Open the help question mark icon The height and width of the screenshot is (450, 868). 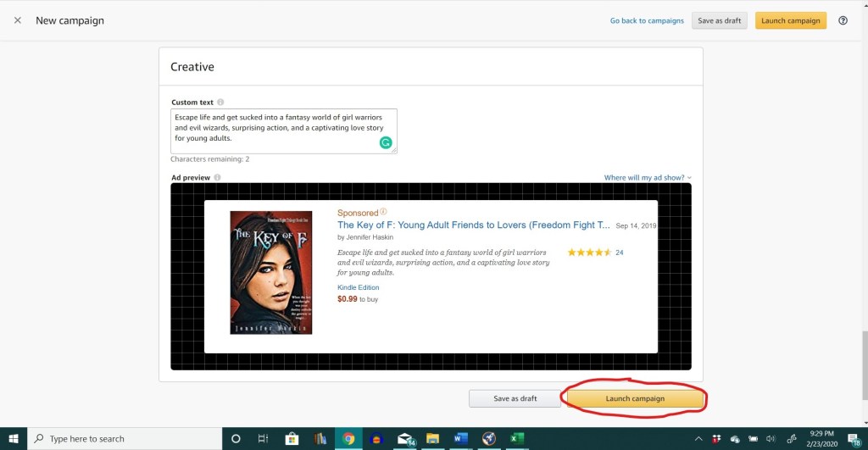click(843, 20)
